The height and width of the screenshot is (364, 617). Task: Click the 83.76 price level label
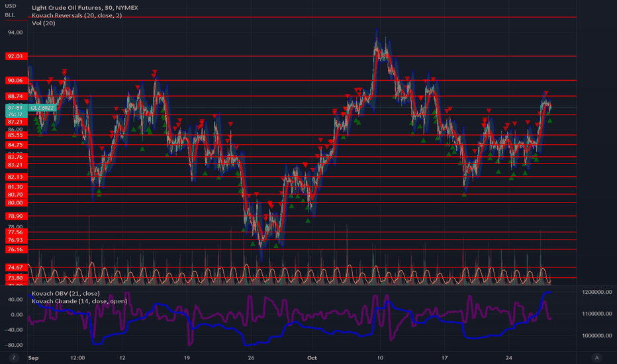tap(16, 157)
